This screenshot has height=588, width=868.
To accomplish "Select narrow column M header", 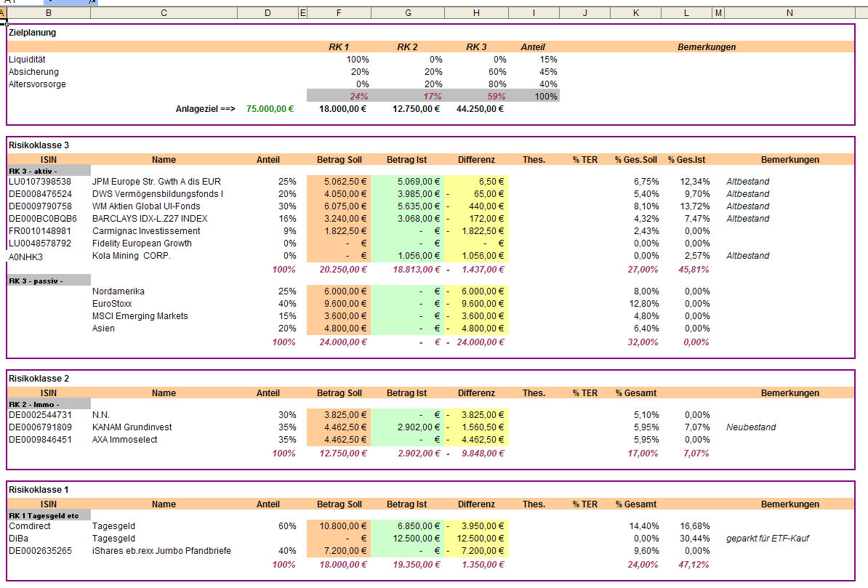I will click(x=718, y=12).
